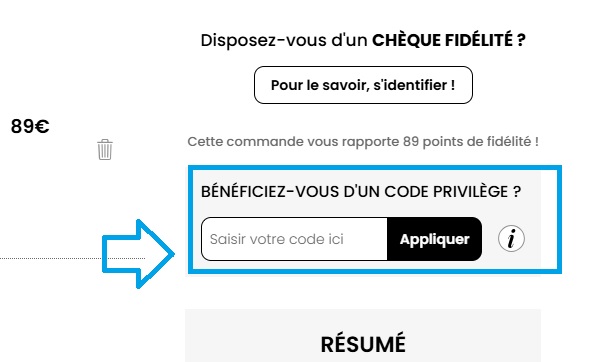Delete the item with the trash icon
Viewport: 612px width, 362px height.
105,149
